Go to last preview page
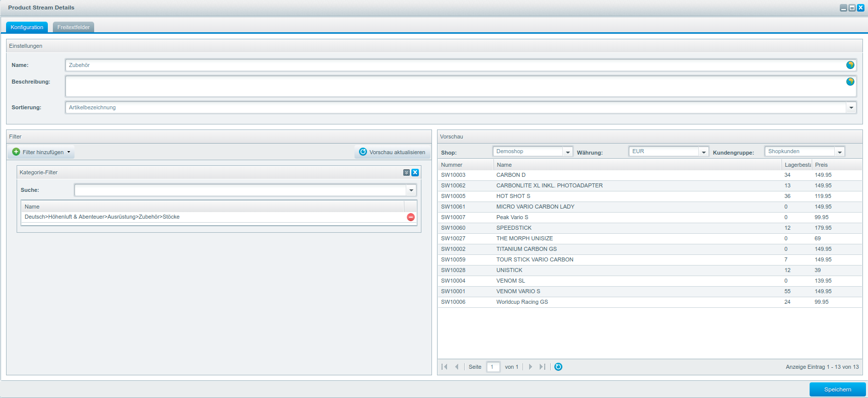 coord(542,367)
